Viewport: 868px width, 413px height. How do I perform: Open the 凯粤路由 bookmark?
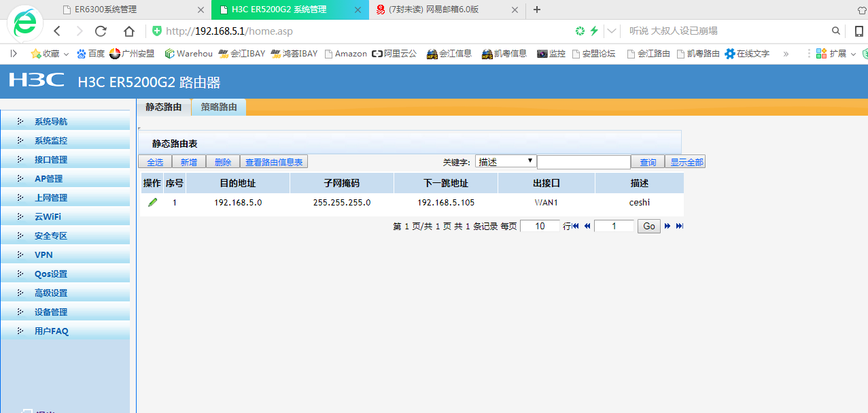pos(698,53)
